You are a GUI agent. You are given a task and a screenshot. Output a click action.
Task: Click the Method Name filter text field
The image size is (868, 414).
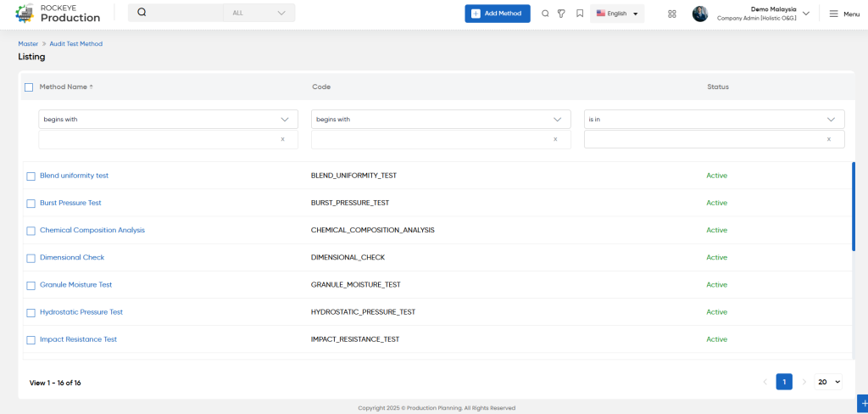169,139
